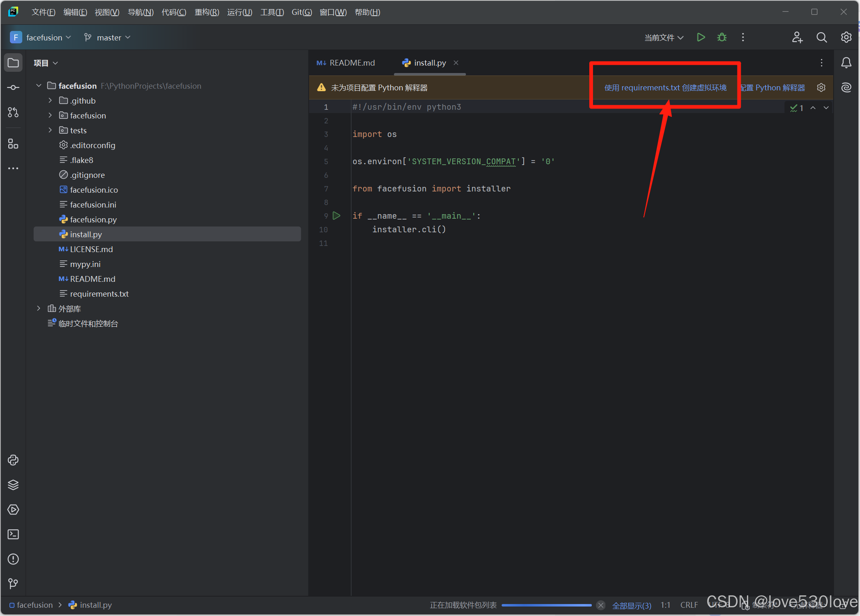Open the notifications bell panel
This screenshot has height=616, width=860.
point(846,63)
